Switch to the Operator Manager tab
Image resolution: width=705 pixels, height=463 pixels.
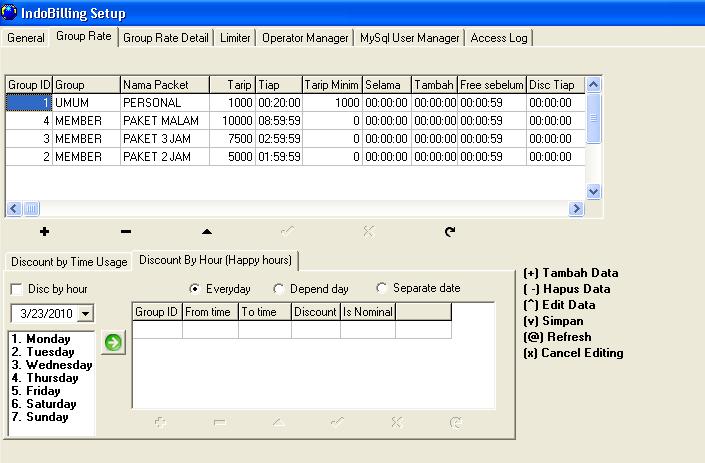tap(305, 38)
